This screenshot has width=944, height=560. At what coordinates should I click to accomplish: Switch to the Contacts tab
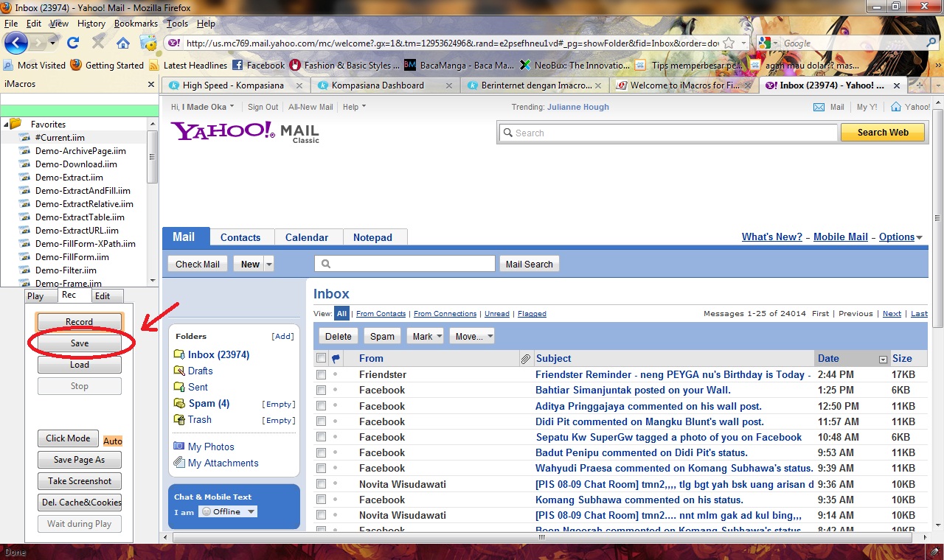[240, 237]
